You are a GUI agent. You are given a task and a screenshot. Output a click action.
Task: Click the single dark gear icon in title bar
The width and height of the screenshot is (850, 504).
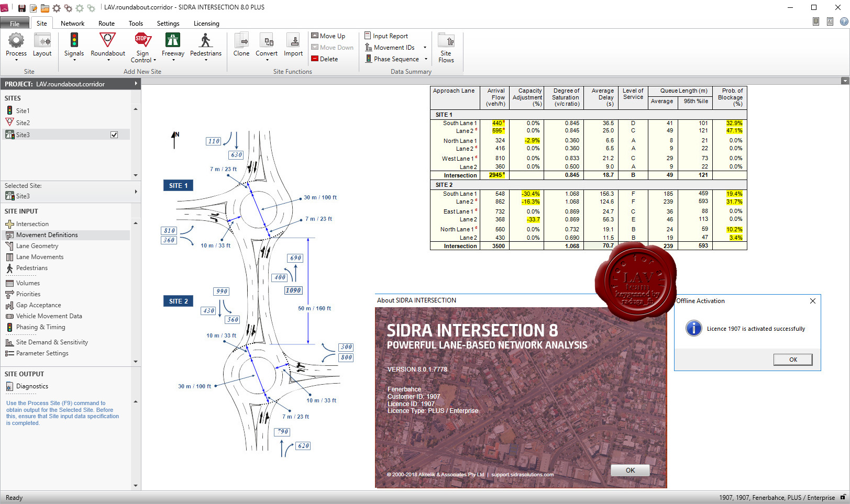click(x=57, y=8)
